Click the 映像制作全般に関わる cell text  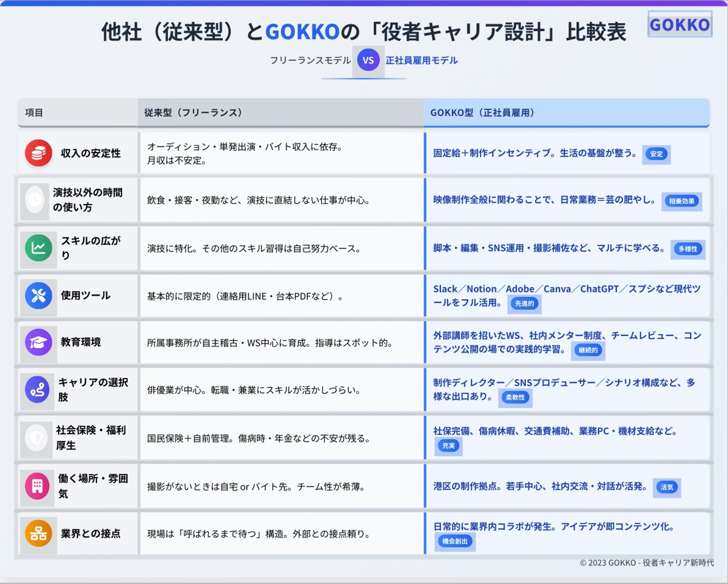[545, 200]
